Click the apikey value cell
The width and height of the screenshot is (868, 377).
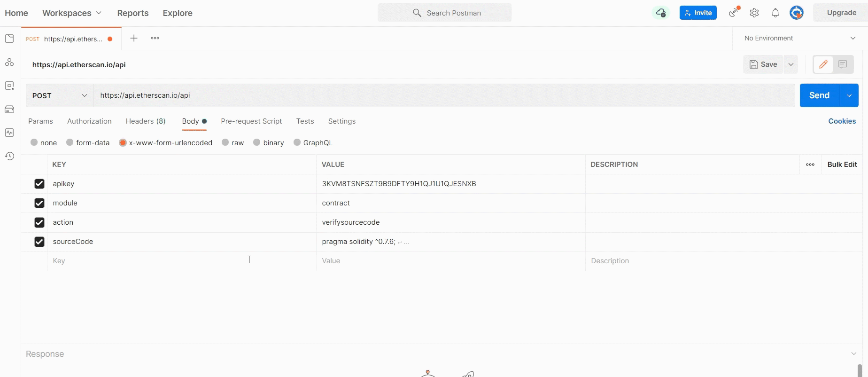click(x=450, y=184)
